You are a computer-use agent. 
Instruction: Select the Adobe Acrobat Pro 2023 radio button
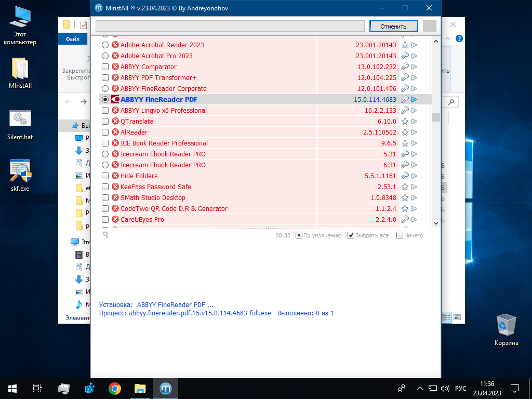click(105, 56)
